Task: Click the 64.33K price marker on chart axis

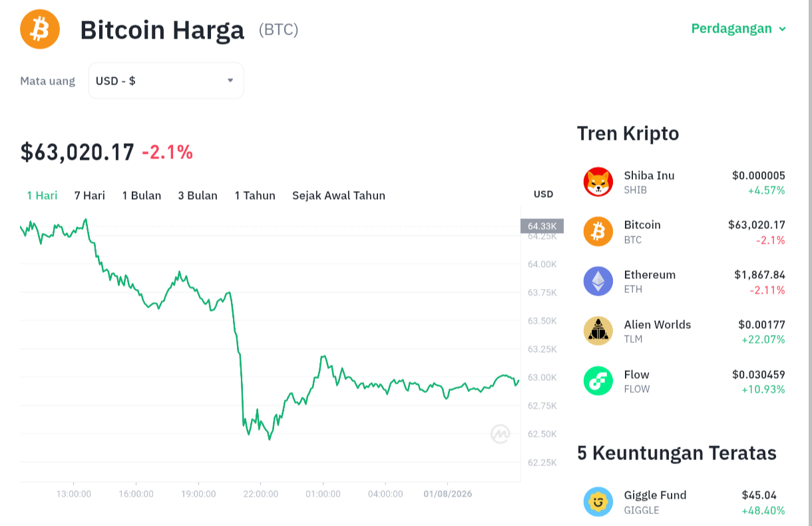Action: [542, 226]
